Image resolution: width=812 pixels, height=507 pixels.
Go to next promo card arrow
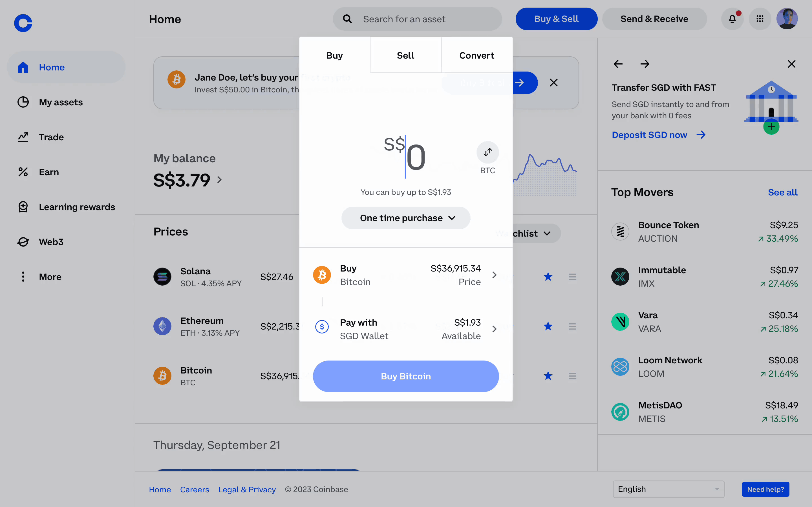pos(645,64)
